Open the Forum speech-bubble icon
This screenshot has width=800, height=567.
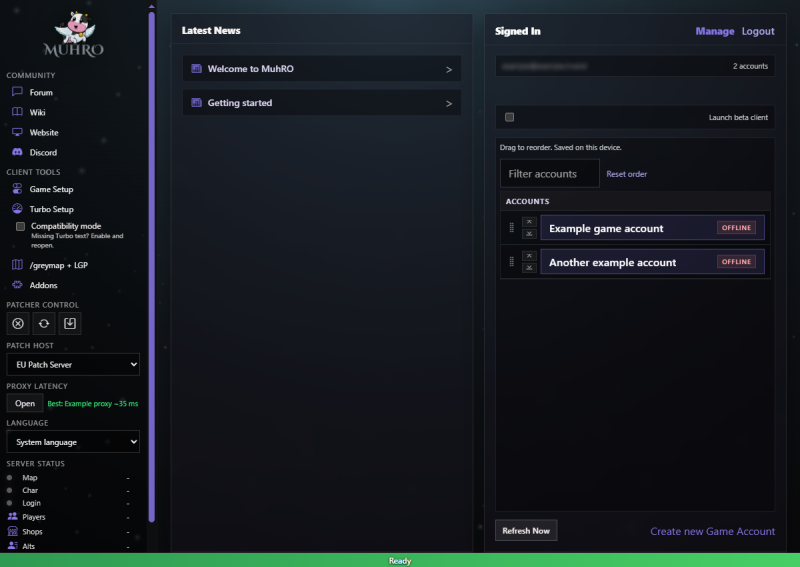pos(17,92)
